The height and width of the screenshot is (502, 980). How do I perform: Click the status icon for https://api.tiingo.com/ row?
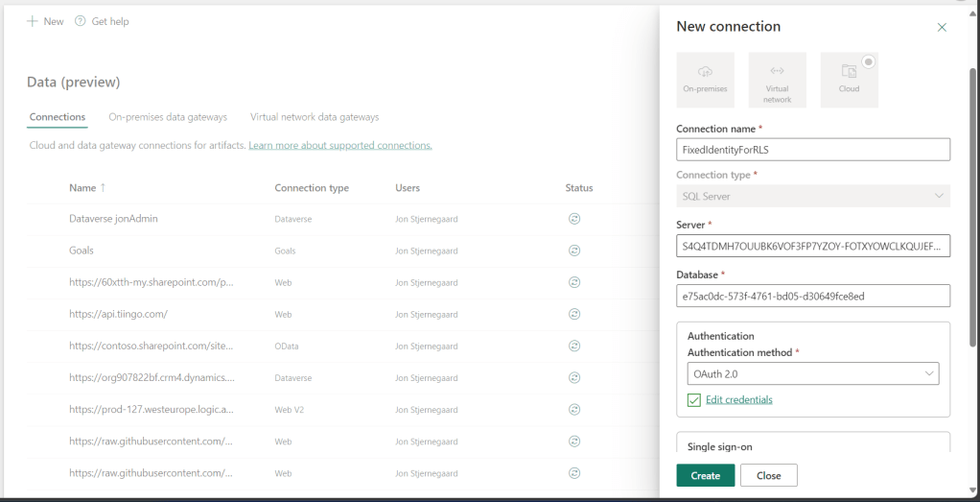point(574,314)
